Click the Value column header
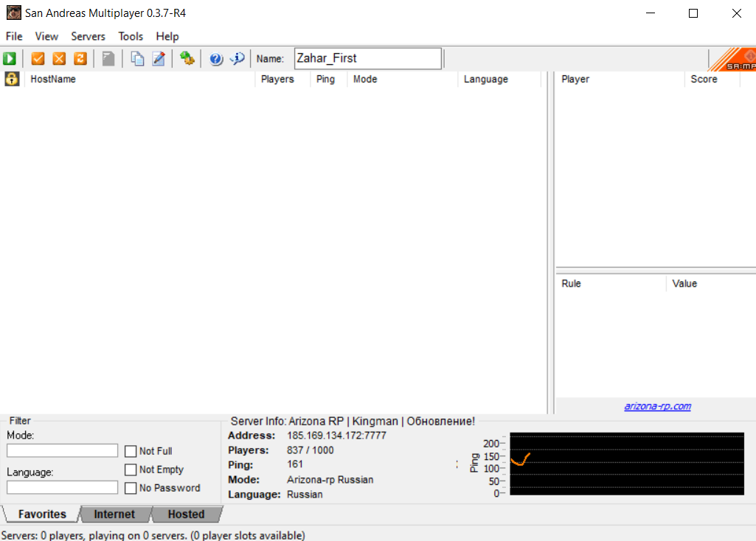The width and height of the screenshot is (756, 541). pyautogui.click(x=711, y=283)
